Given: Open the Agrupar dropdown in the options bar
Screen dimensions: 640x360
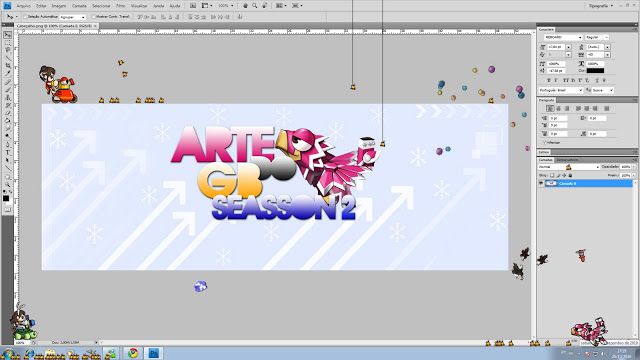Looking at the screenshot, I should click(73, 17).
